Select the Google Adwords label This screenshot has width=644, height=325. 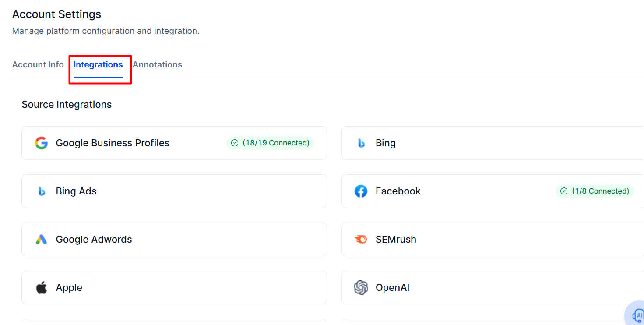tap(94, 240)
